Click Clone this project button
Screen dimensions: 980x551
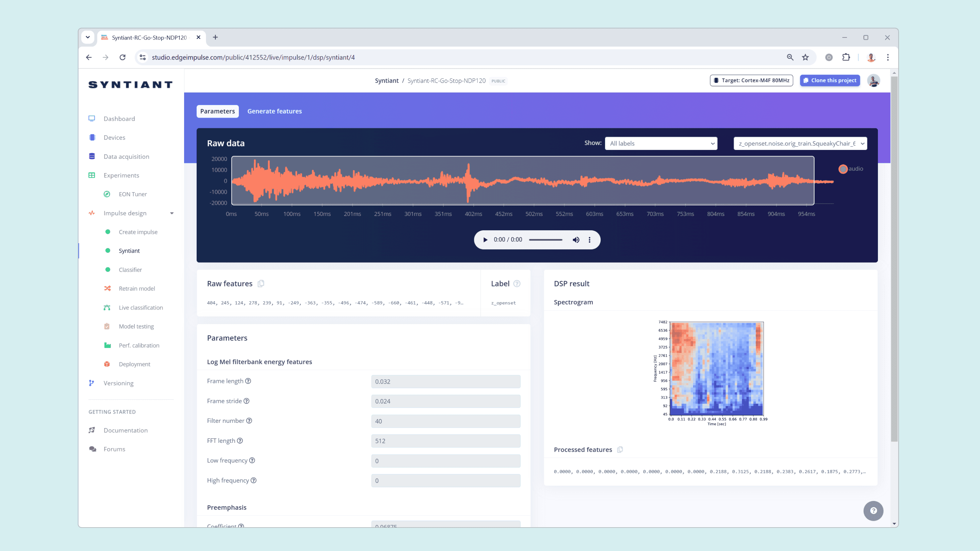pos(830,81)
